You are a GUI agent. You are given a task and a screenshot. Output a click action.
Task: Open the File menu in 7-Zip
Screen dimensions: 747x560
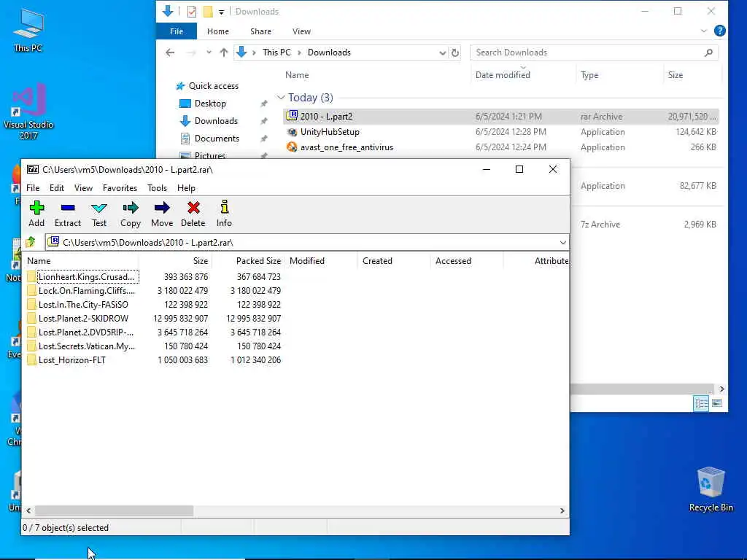(33, 188)
